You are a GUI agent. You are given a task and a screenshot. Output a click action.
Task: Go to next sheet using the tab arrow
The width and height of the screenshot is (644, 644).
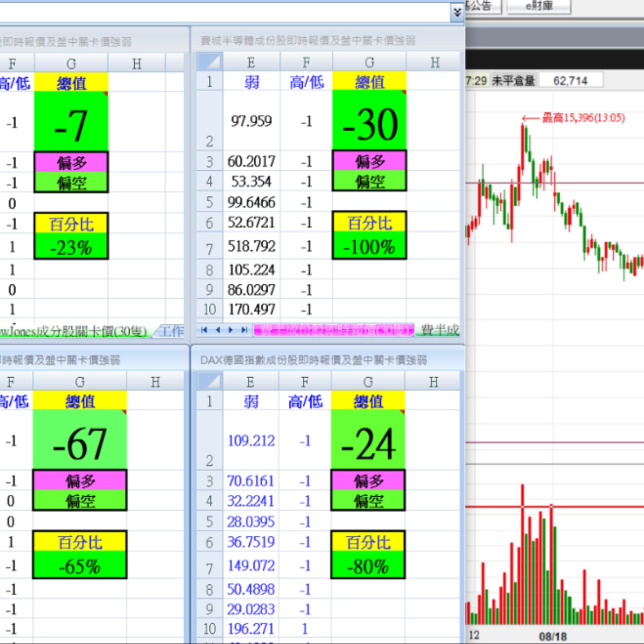click(x=231, y=330)
